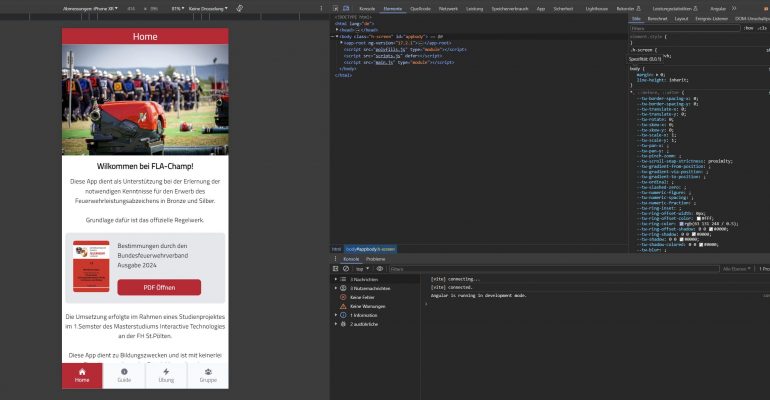
Task: Open the 81% zoom dropdown
Action: click(x=178, y=8)
